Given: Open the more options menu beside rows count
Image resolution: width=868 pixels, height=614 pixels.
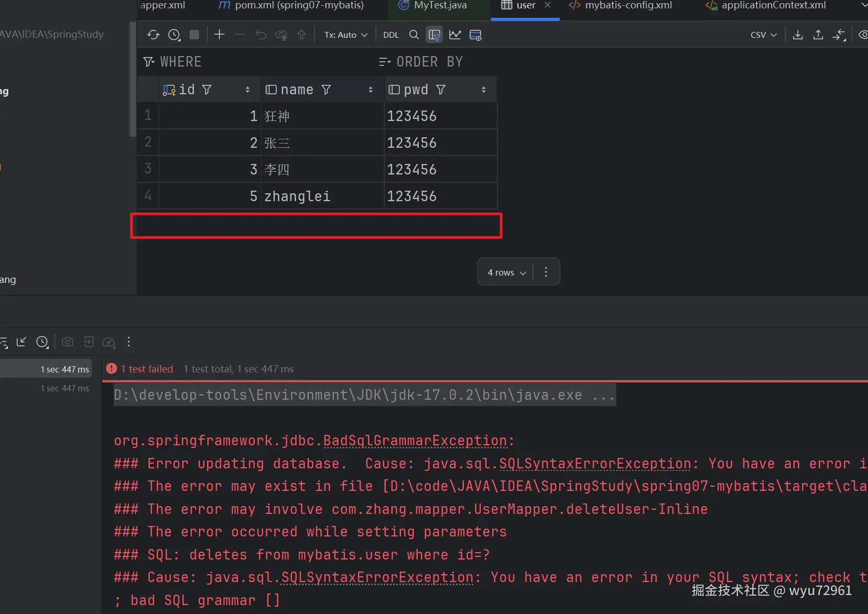Looking at the screenshot, I should pyautogui.click(x=546, y=272).
